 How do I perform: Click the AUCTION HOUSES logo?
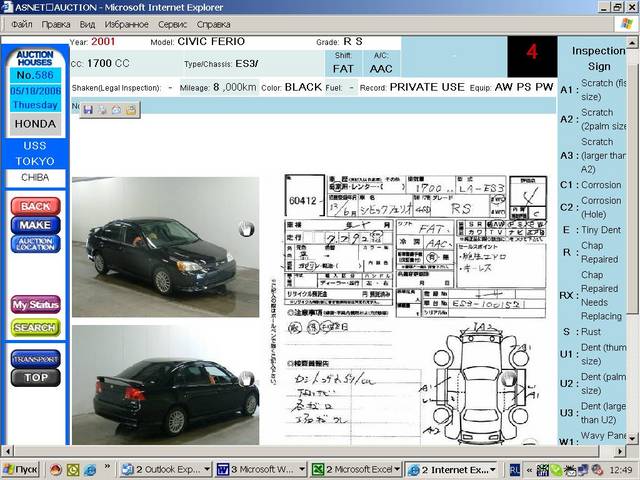(35, 58)
